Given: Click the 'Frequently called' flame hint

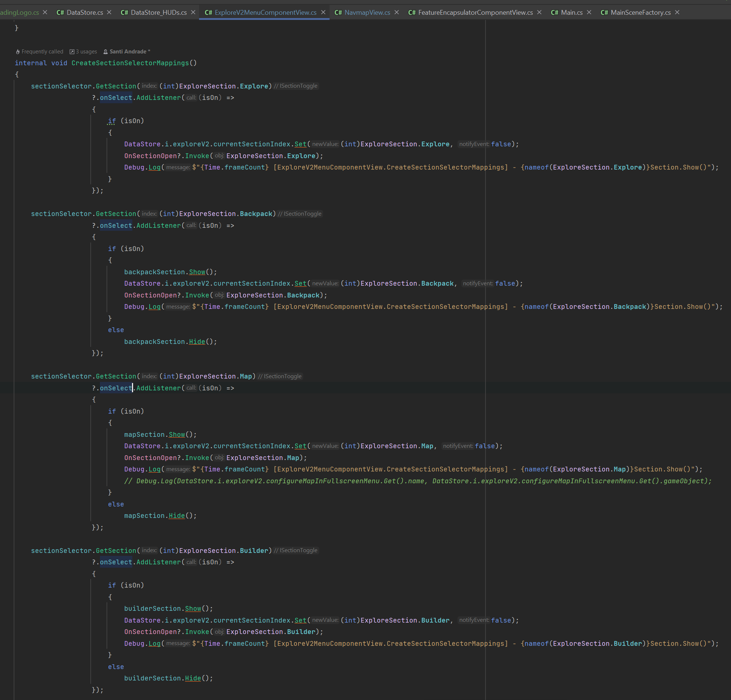Looking at the screenshot, I should 42,52.
